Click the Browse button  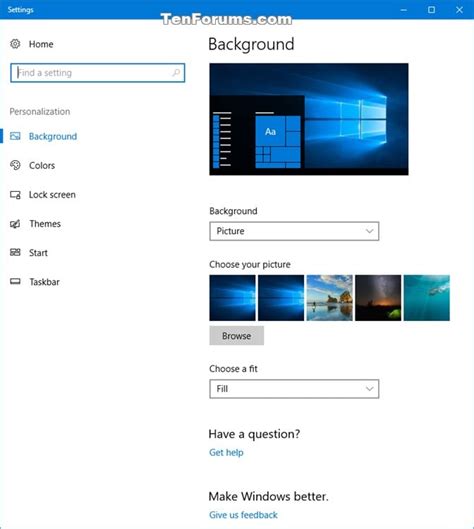coord(236,336)
